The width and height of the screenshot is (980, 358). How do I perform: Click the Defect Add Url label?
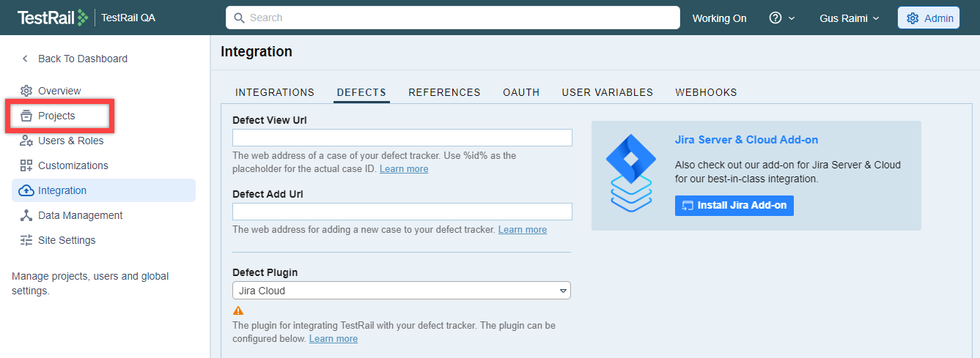tap(268, 194)
